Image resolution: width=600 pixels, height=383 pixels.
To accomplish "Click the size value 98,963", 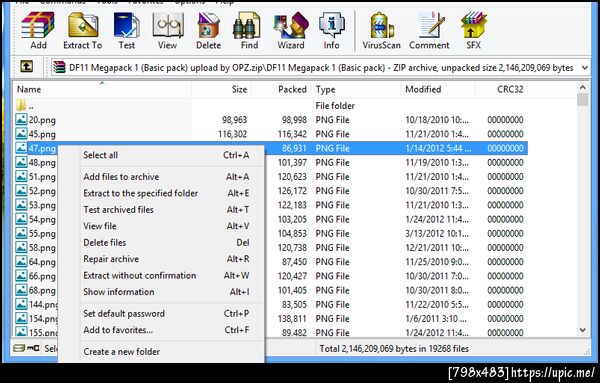I will pos(235,120).
